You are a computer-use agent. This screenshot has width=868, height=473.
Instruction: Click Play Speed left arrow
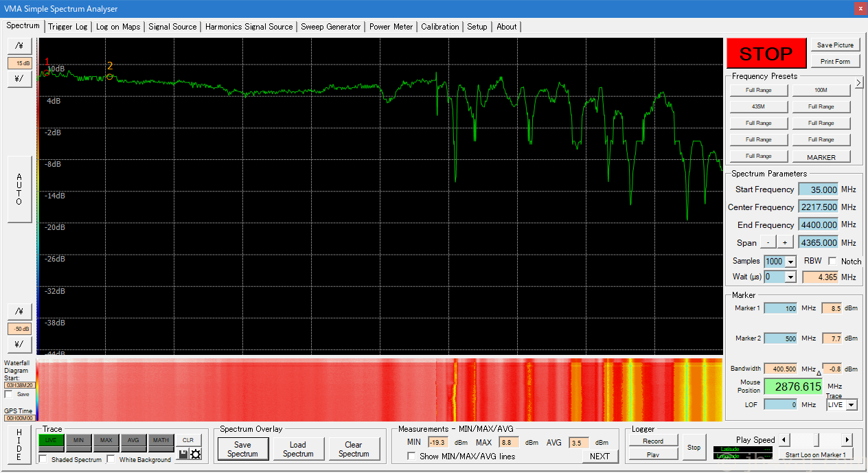pyautogui.click(x=784, y=440)
